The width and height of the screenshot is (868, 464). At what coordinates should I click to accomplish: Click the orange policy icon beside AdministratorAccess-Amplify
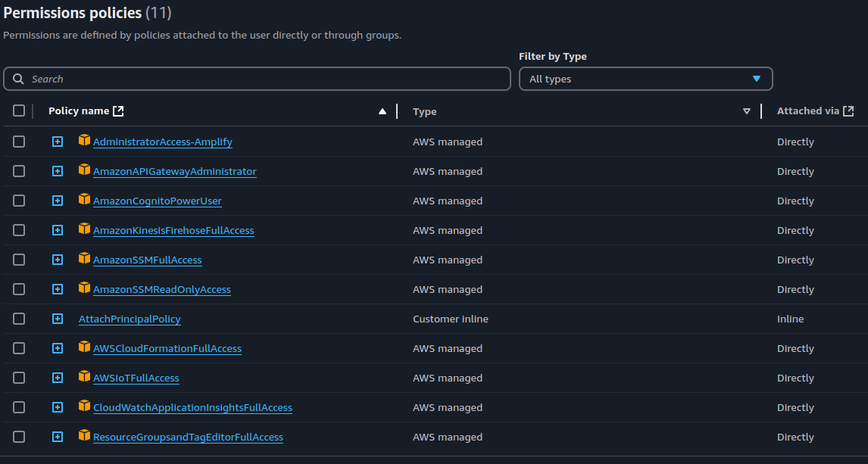coord(84,141)
